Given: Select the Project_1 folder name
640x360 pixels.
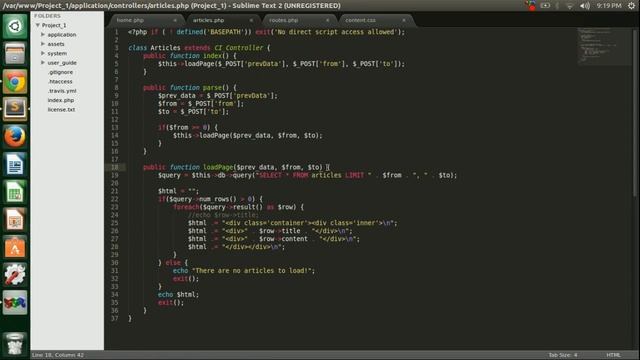Looking at the screenshot, I should pyautogui.click(x=54, y=25).
